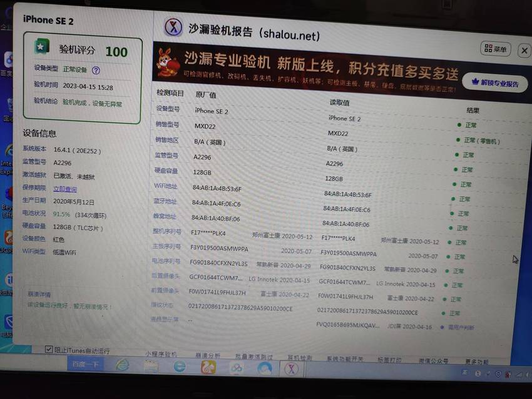
Task: Click the Shalou hourglass logo in the header
Action: click(x=173, y=27)
